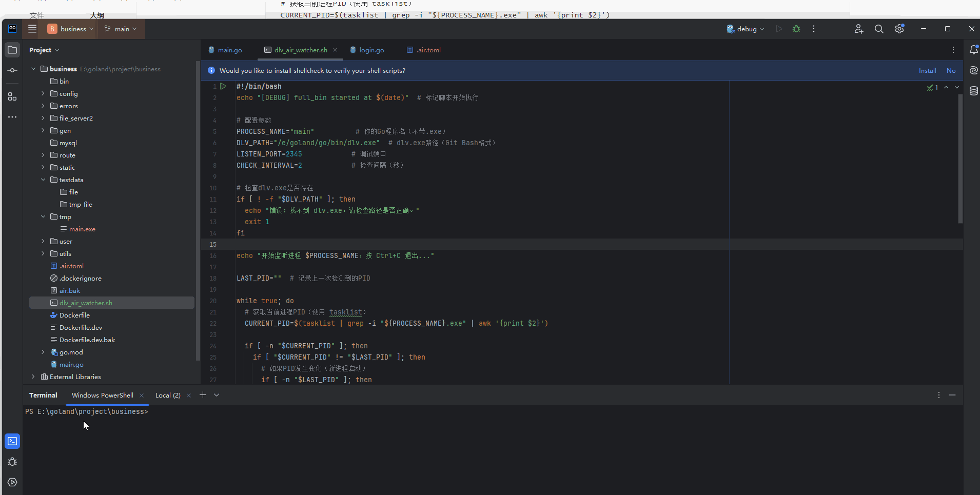Expand External Libraries
This screenshot has width=980, height=495.
tap(33, 377)
